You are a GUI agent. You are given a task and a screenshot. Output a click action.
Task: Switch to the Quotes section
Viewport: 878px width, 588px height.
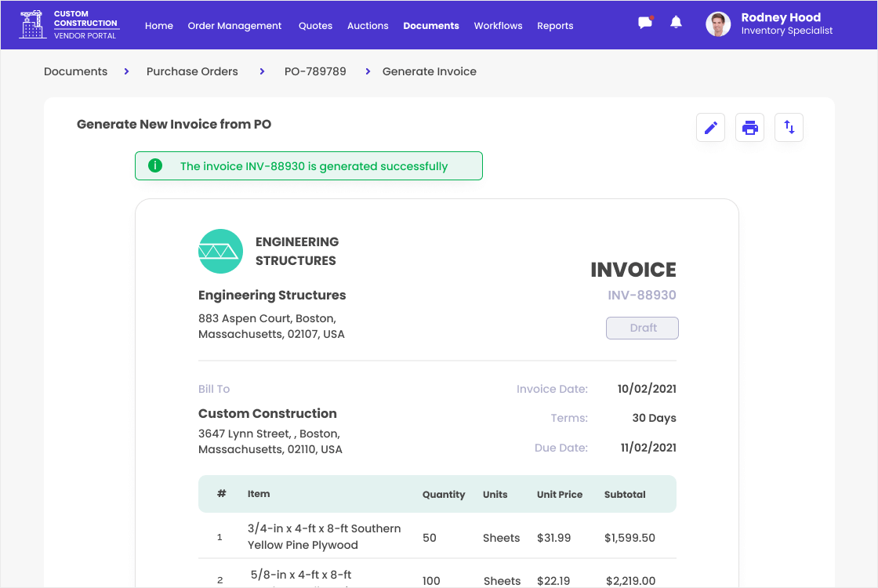pos(315,26)
